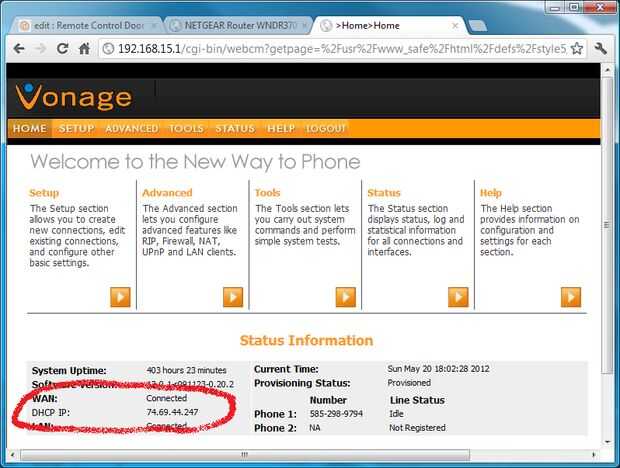
Task: Click the 'Not Registered' line status
Action: click(417, 428)
